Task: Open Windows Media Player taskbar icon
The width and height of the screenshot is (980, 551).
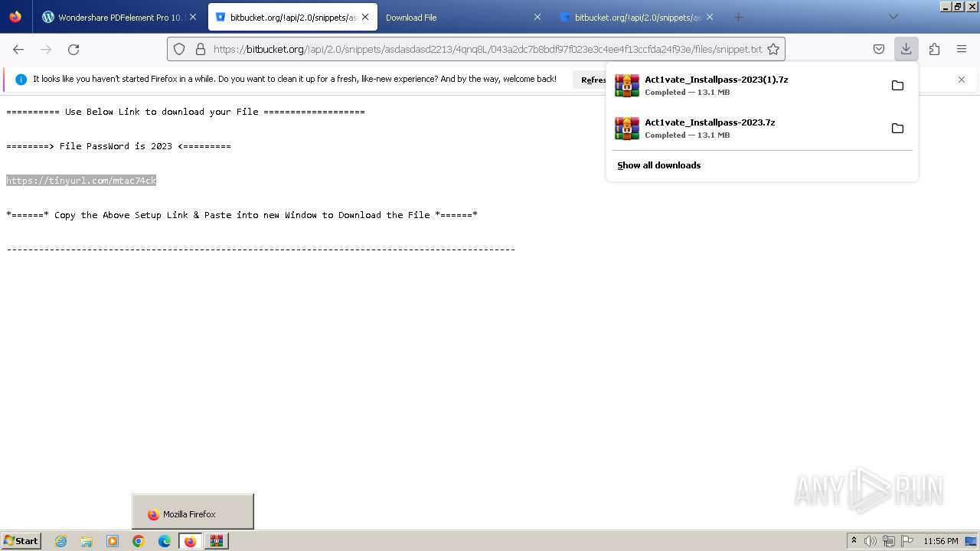Action: pos(113,541)
